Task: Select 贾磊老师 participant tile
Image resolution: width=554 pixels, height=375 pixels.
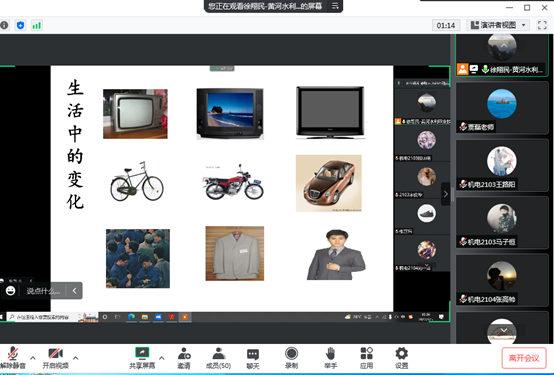Action: [502, 108]
